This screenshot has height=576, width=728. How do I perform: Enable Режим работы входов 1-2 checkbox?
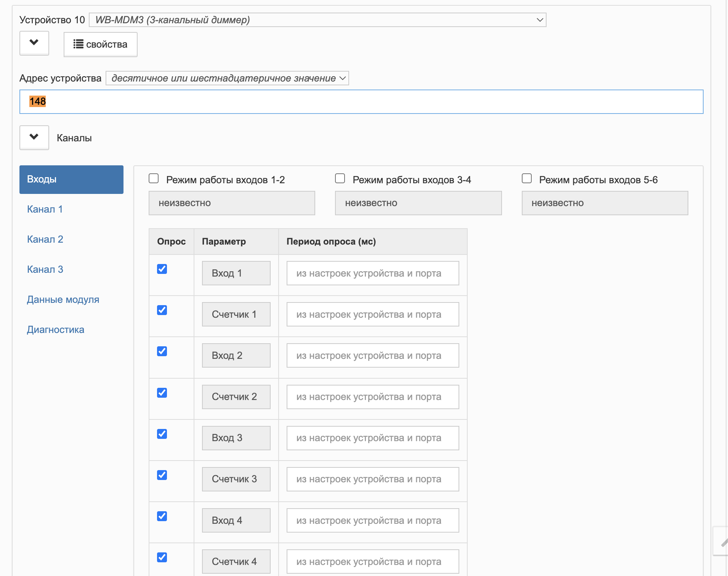(154, 178)
